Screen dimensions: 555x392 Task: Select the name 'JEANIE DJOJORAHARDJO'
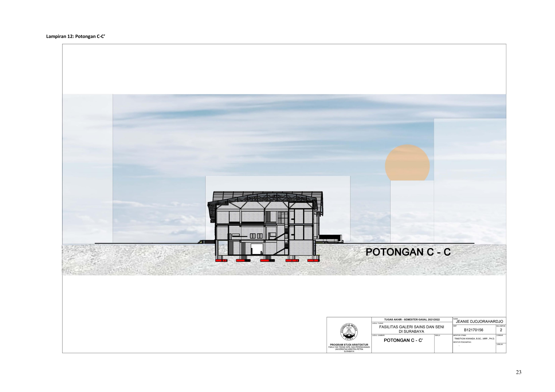(479, 321)
